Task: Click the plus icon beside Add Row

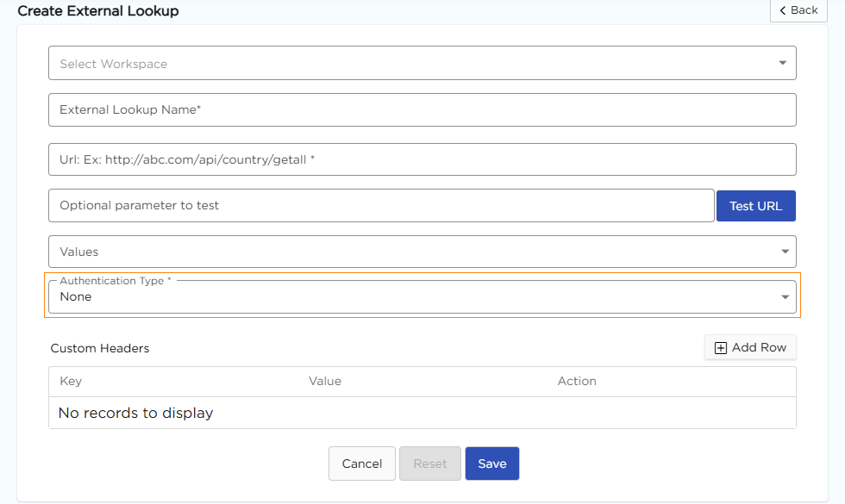Action: tap(721, 347)
